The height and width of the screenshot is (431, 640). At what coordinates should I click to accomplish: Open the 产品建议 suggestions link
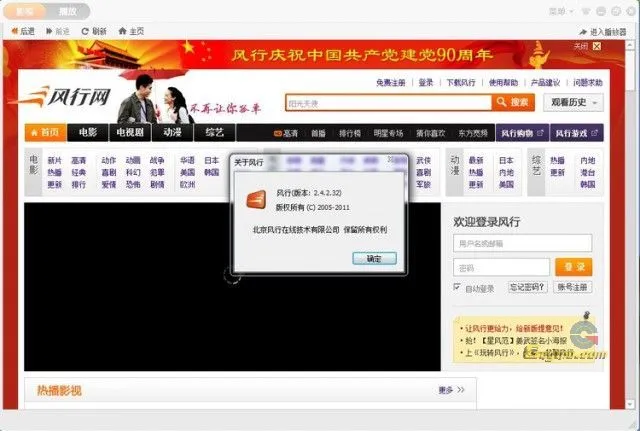(545, 83)
